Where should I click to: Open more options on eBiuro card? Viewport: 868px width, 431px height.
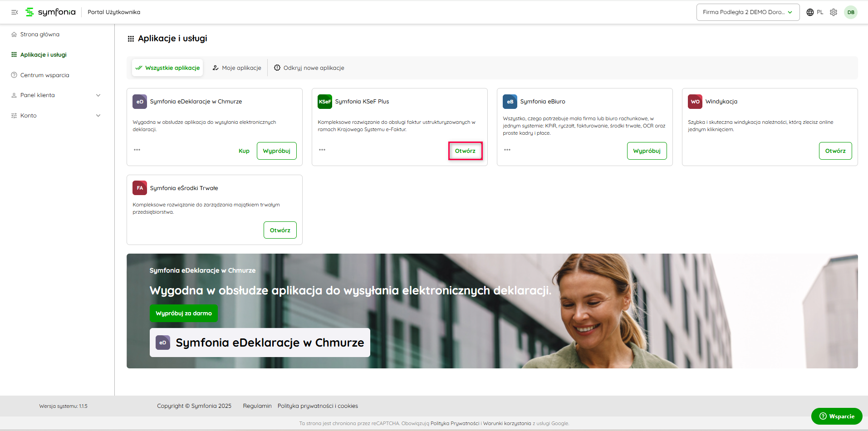tap(507, 150)
